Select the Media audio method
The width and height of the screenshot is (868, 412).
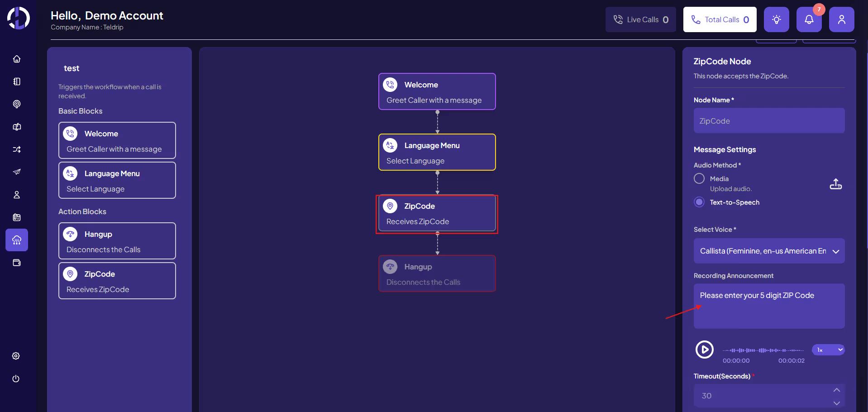699,178
